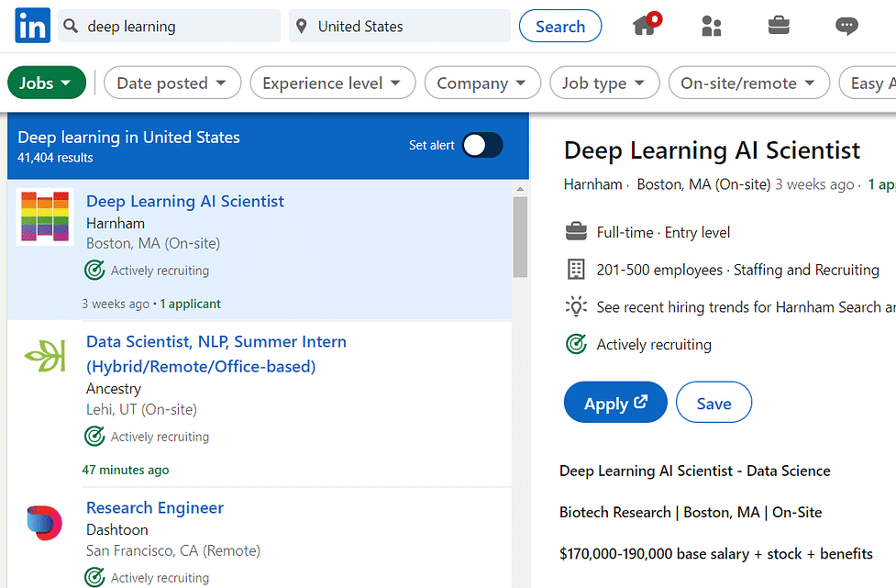Expand the Experience level filter
This screenshot has width=896, height=588.
click(333, 83)
